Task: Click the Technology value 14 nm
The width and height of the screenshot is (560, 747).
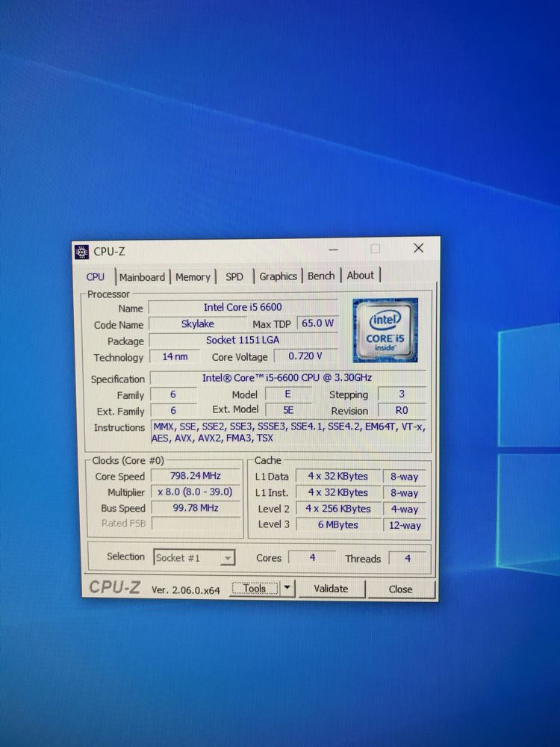Action: point(175,356)
